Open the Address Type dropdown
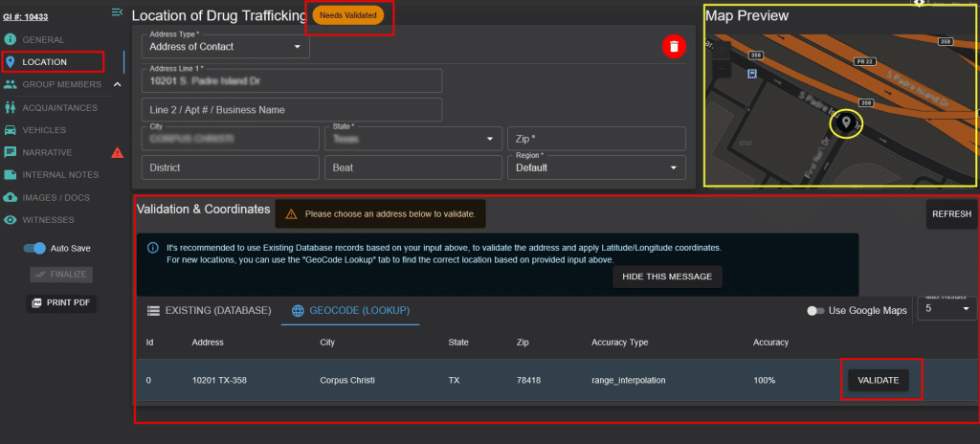 pyautogui.click(x=226, y=46)
